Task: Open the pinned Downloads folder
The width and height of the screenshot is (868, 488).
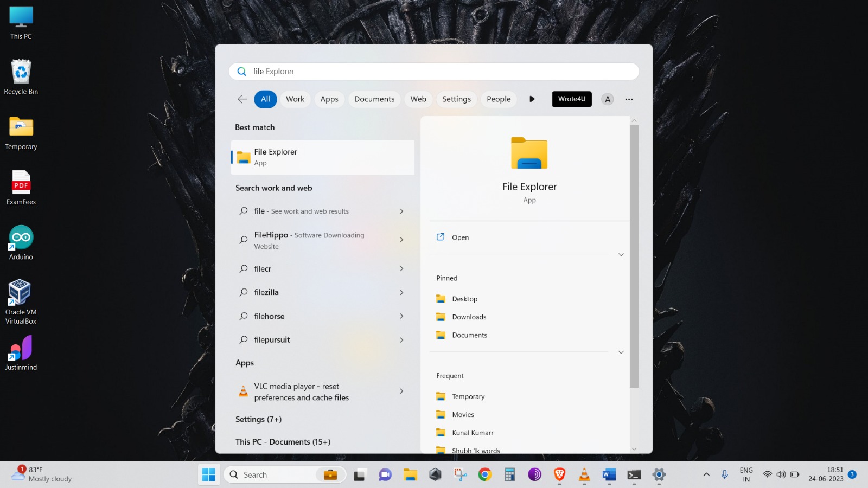Action: tap(469, 317)
